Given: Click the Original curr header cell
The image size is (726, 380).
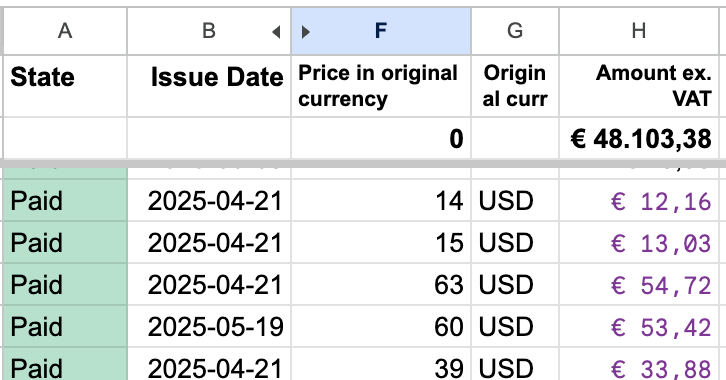Looking at the screenshot, I should pos(515,86).
